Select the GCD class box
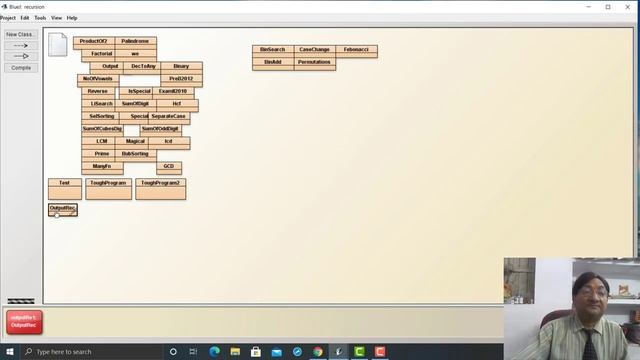The width and height of the screenshot is (640, 360). (x=169, y=168)
